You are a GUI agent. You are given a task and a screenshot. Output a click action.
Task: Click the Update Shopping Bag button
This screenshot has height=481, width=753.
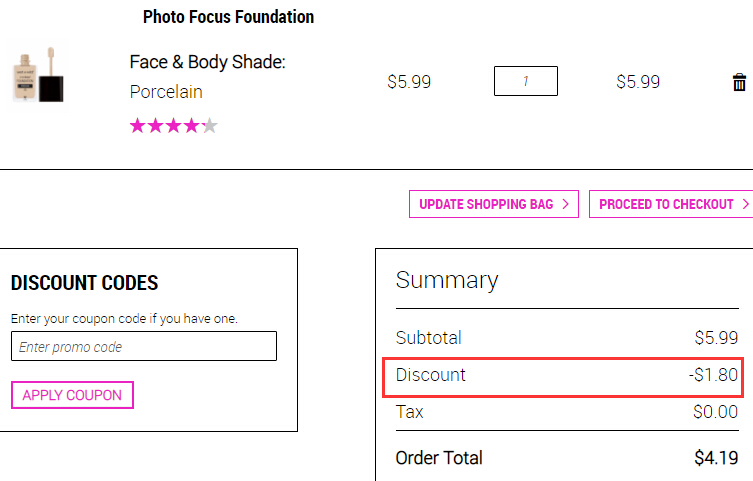click(x=494, y=204)
